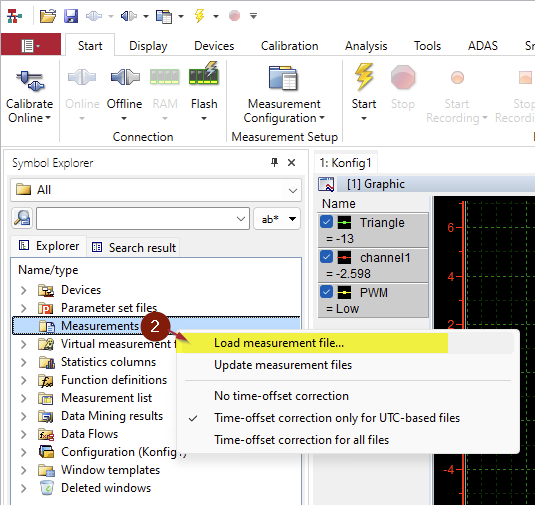
Task: Open the Tools ribbon tab
Action: (x=428, y=46)
